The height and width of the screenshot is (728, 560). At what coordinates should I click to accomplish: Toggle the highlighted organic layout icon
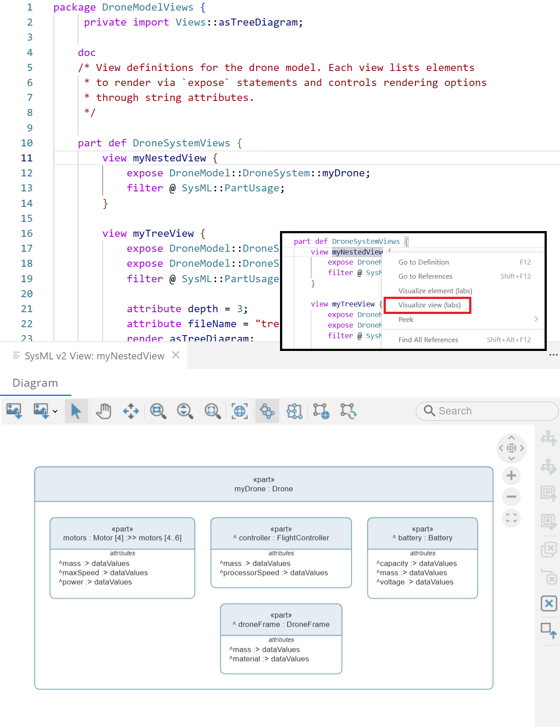coord(267,411)
